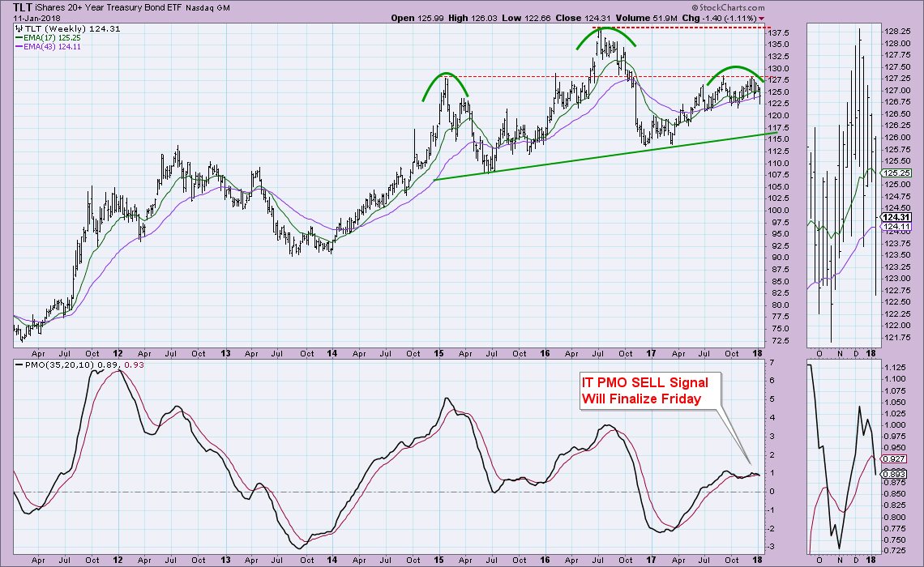Screen dimensions: 924x567
Task: Click the -3 tick on the PMO axis
Action: click(x=773, y=547)
